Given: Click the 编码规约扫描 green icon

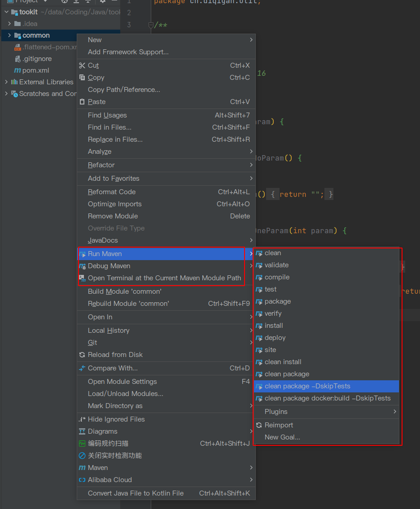Looking at the screenshot, I should coord(82,444).
